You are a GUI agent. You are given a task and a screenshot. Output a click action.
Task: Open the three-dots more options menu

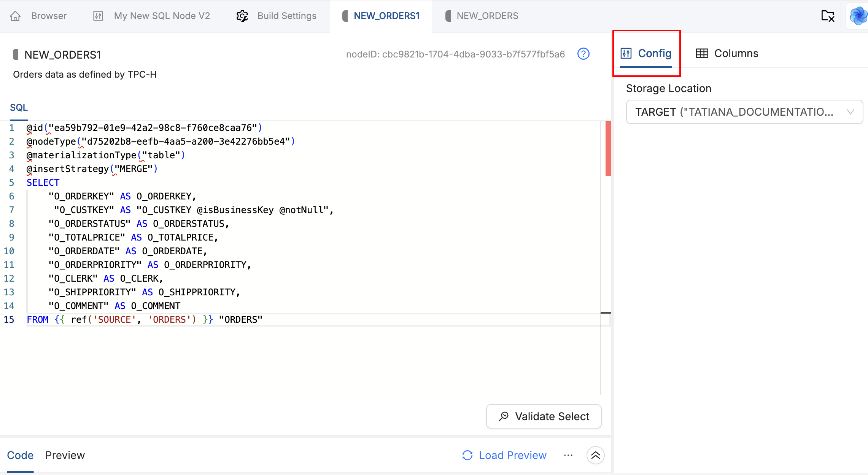[x=568, y=455]
